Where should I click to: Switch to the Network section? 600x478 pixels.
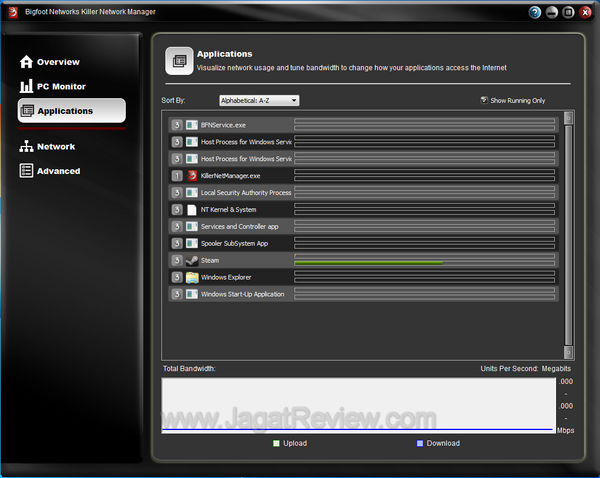point(55,147)
